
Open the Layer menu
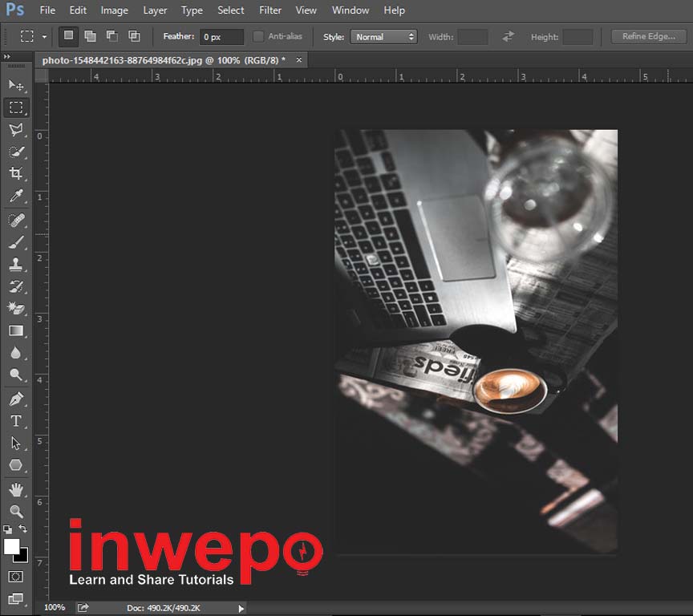[x=155, y=10]
